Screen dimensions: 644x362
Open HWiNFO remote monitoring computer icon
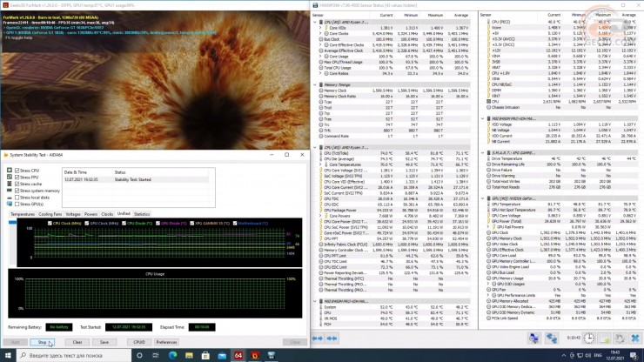(534, 338)
